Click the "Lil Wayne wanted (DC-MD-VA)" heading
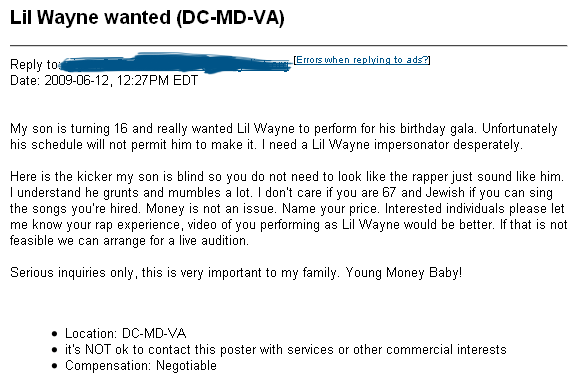 (x=147, y=17)
